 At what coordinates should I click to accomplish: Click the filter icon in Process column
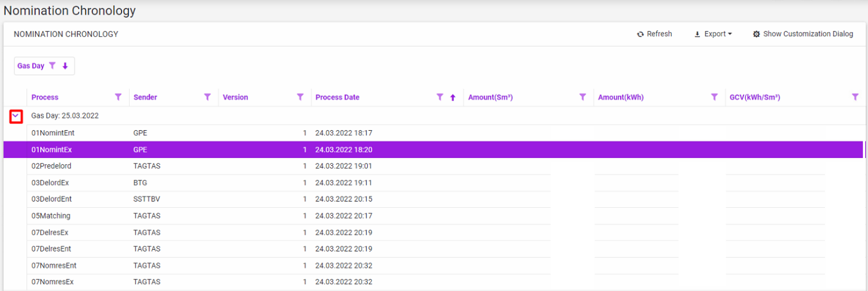118,97
